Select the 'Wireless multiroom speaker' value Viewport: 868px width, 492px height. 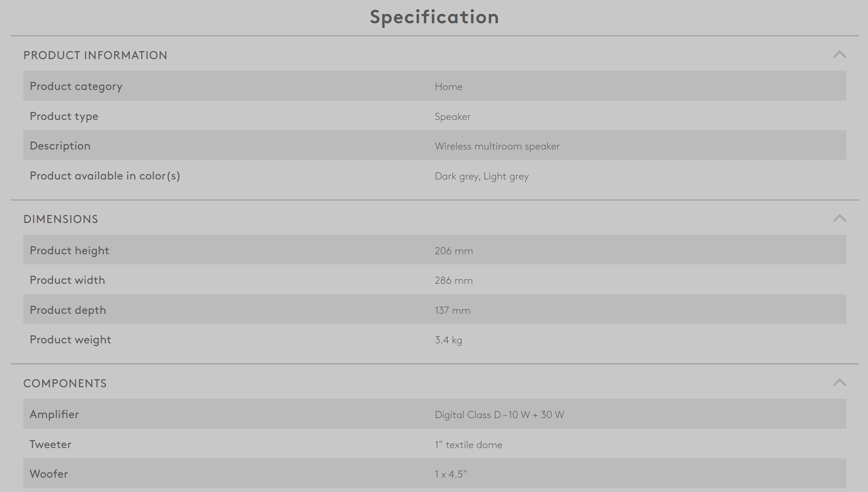click(497, 146)
